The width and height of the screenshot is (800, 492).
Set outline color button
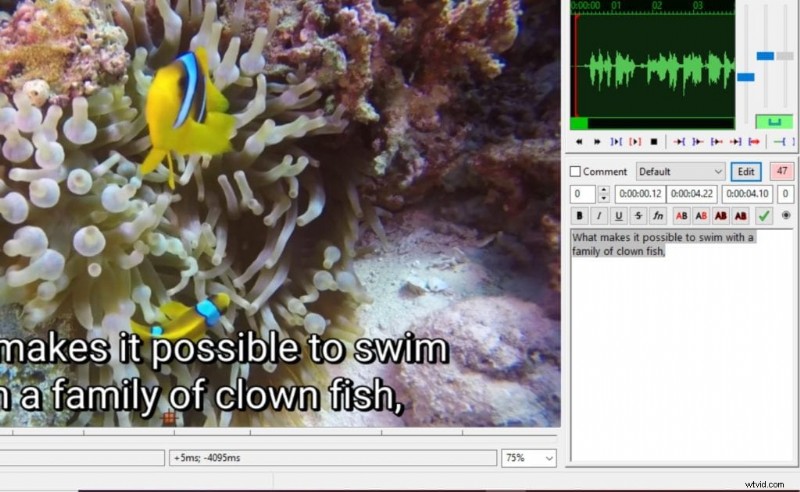pyautogui.click(x=721, y=216)
